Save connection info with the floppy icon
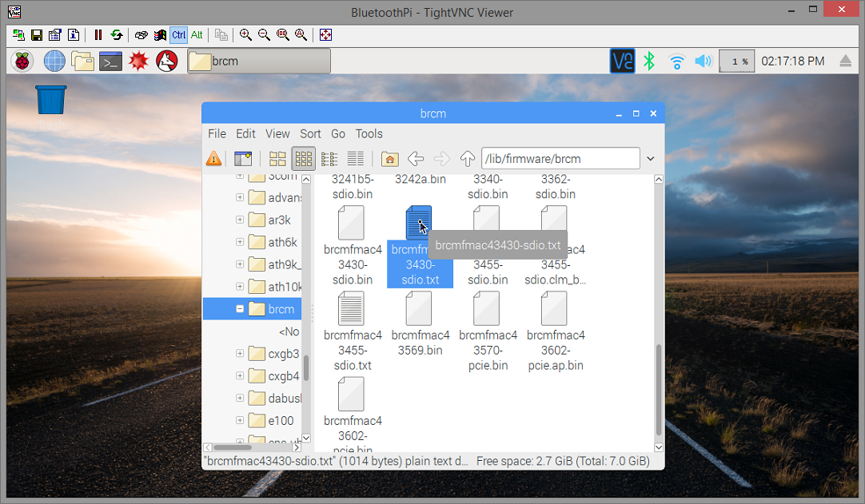Screen dimensions: 865x504 [37, 34]
